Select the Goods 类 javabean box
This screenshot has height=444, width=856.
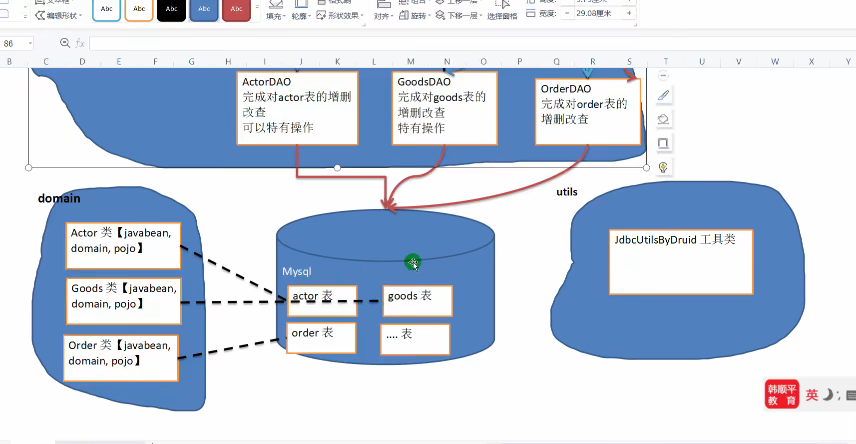pyautogui.click(x=124, y=301)
